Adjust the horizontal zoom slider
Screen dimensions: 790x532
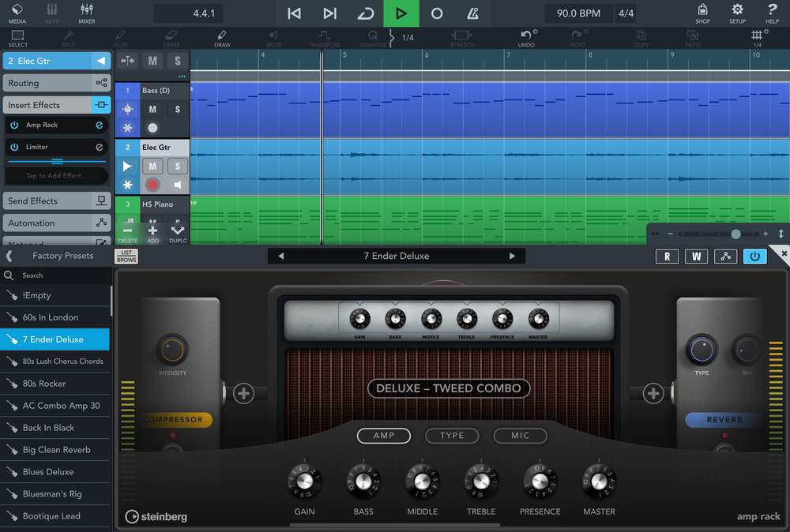(735, 234)
